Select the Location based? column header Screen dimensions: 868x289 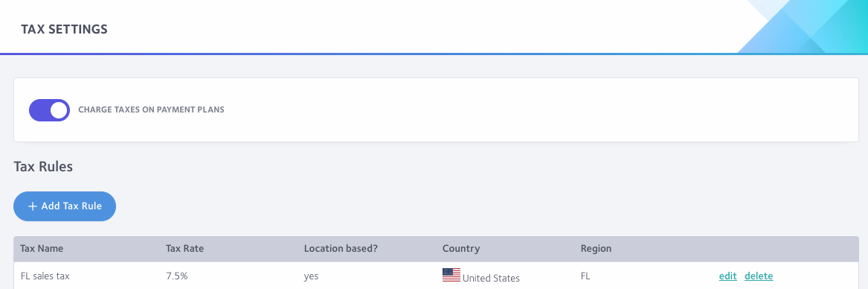[341, 249]
